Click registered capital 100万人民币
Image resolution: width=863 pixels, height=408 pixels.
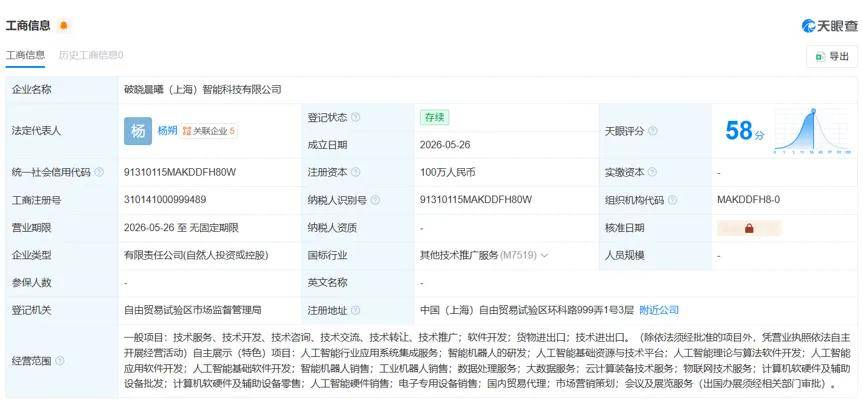tap(447, 172)
